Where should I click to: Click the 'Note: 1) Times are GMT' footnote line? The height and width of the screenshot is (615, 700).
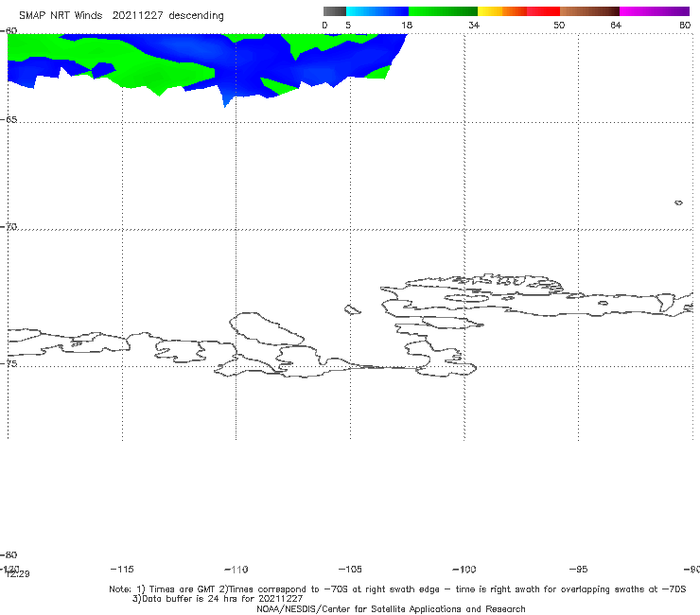pyautogui.click(x=397, y=589)
